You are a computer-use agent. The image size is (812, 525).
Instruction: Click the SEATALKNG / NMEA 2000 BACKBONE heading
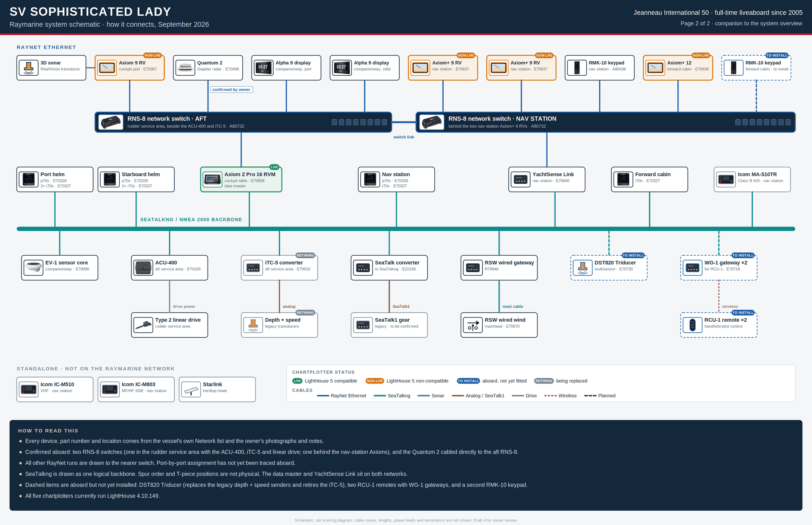(x=191, y=219)
